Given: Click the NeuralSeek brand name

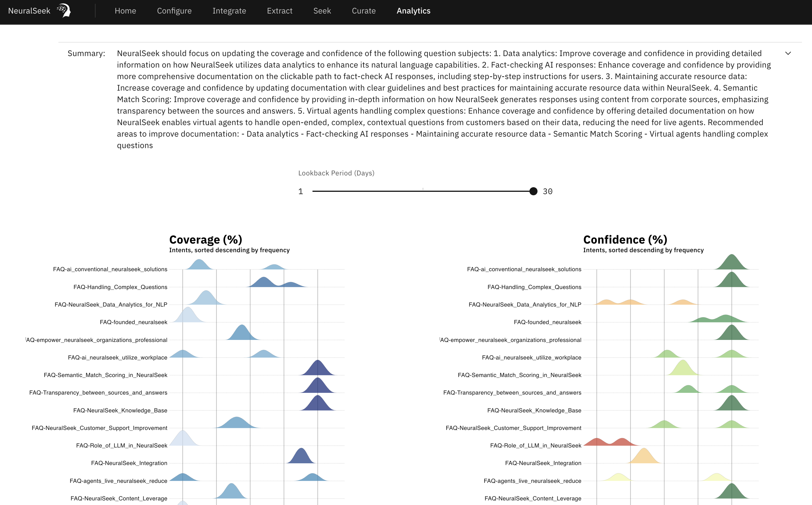Looking at the screenshot, I should point(29,11).
